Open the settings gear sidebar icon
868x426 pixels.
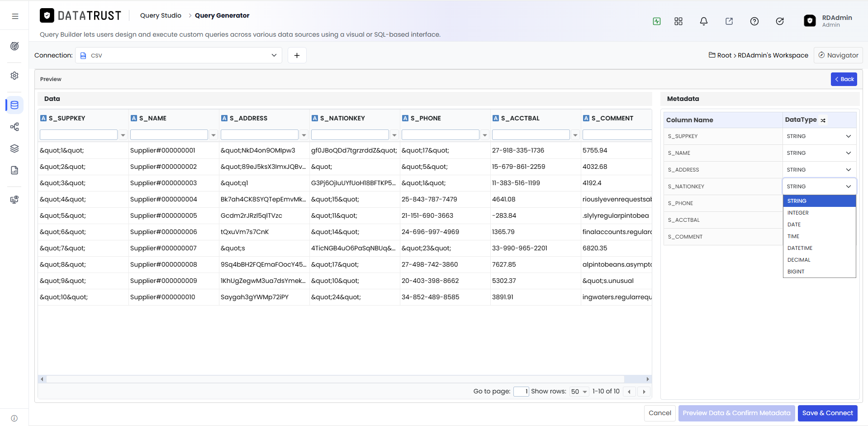click(14, 76)
